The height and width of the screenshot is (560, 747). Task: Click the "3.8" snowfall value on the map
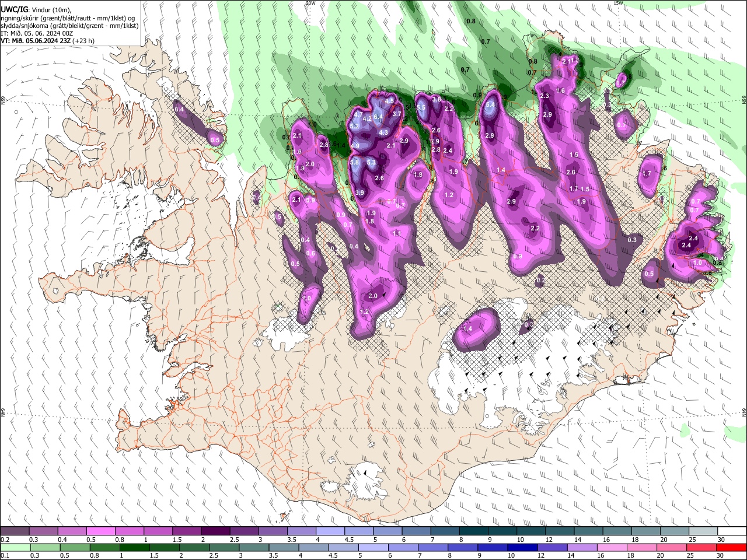coord(437,100)
